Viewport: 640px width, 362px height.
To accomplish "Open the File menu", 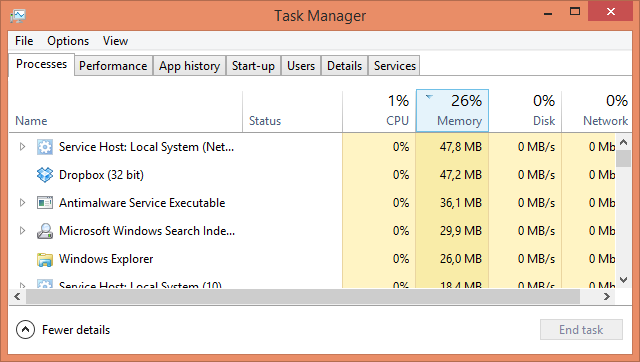I will pos(24,41).
